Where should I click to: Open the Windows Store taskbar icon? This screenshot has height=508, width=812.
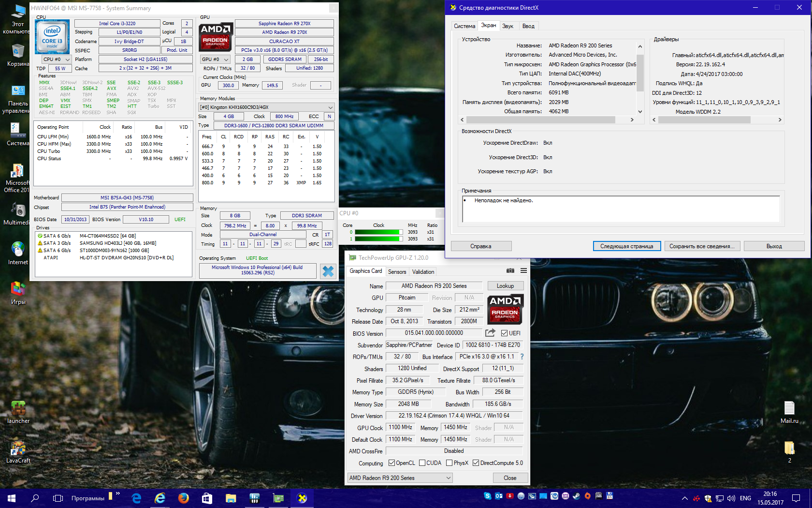[x=207, y=498]
